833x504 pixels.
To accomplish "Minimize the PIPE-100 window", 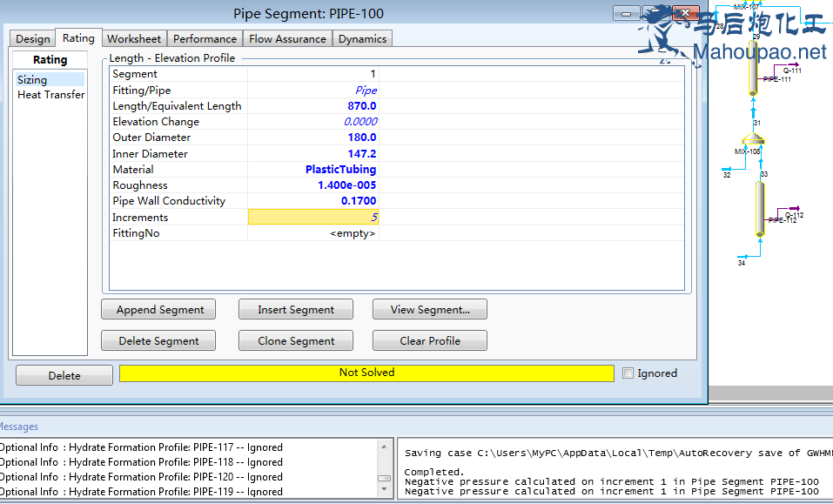I will click(627, 13).
